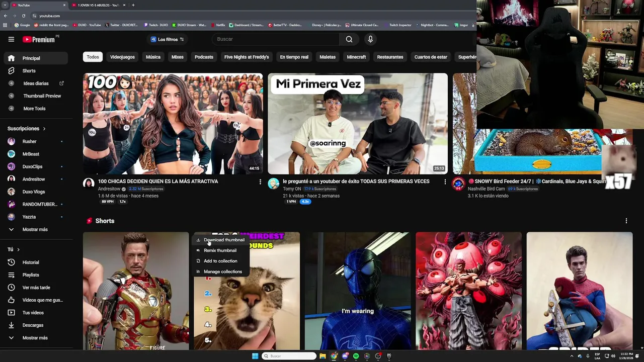Image resolution: width=644 pixels, height=362 pixels.
Task: Click the Tomy ON channel avatar
Action: click(273, 184)
